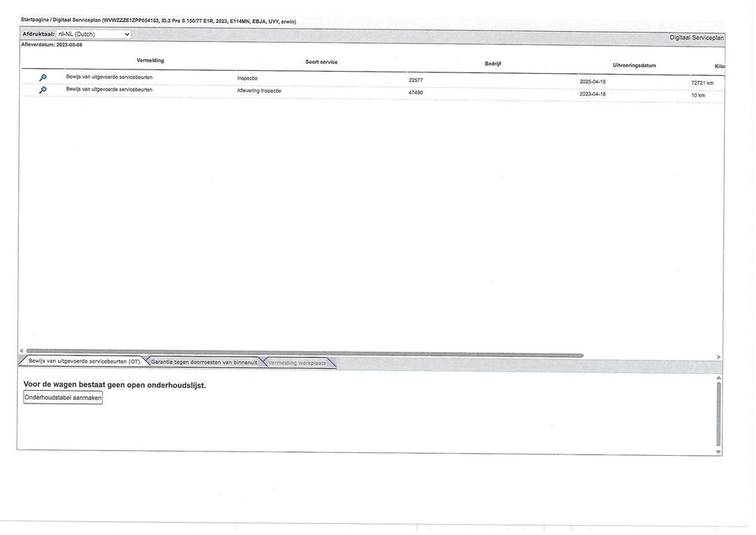This screenshot has height=535, width=756.
Task: Open Garantie tegen doorroesten van binnenuit tab
Action: tap(204, 362)
